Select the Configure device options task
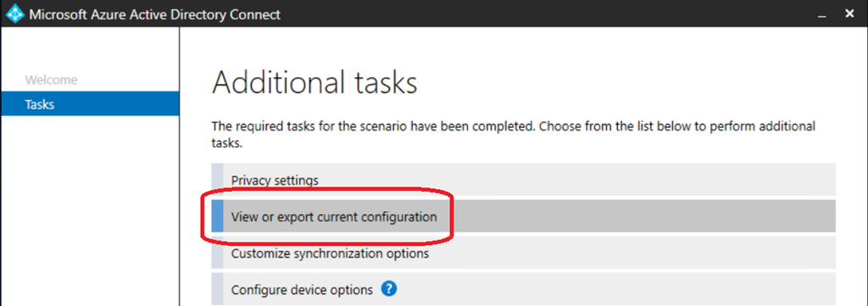 click(523, 289)
